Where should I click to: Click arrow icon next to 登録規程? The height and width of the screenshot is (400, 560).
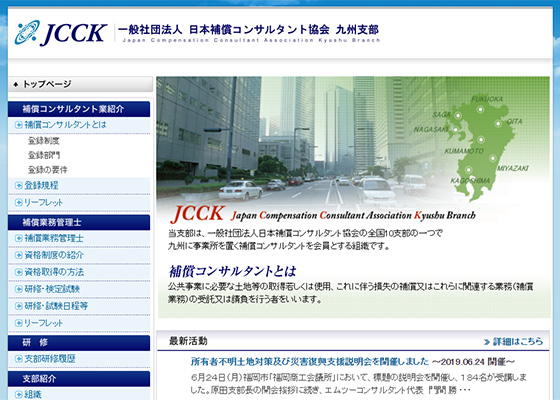19,185
